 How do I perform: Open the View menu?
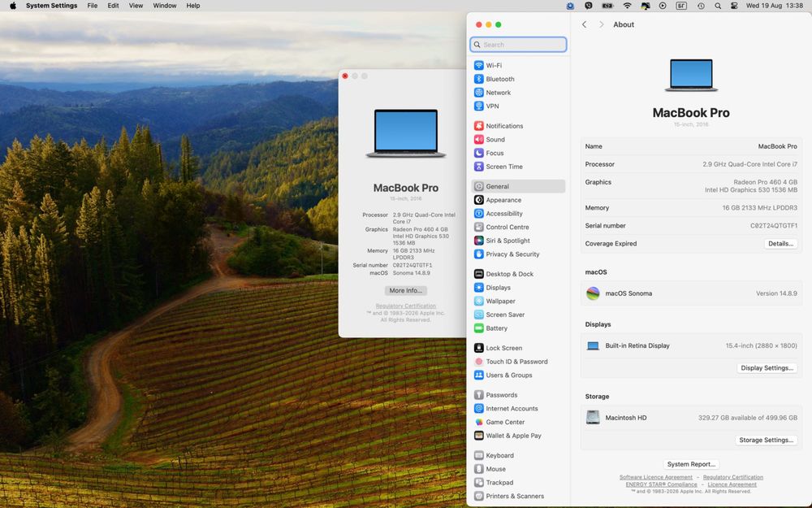point(136,6)
